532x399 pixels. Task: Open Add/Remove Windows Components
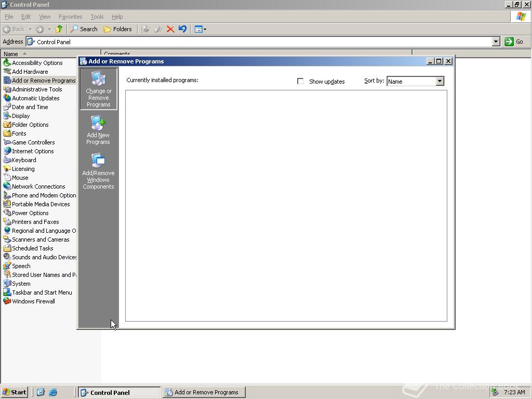(98, 171)
